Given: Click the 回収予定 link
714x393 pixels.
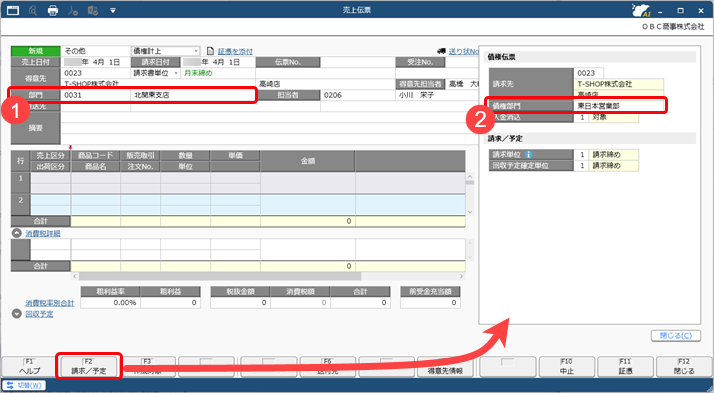Looking at the screenshot, I should click(x=39, y=314).
